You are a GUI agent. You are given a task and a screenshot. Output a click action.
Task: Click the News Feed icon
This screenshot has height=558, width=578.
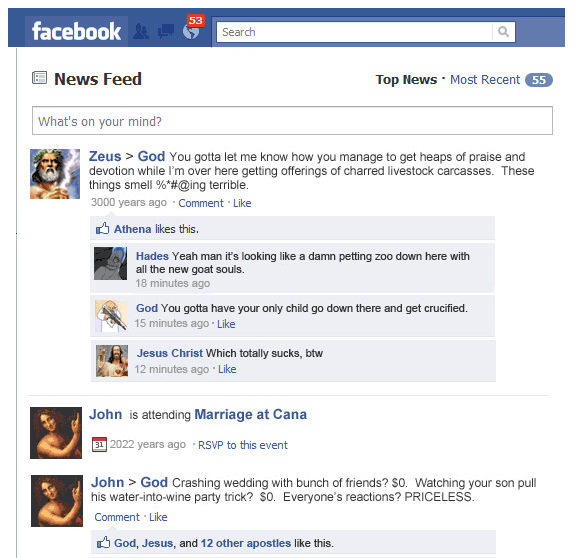click(39, 78)
